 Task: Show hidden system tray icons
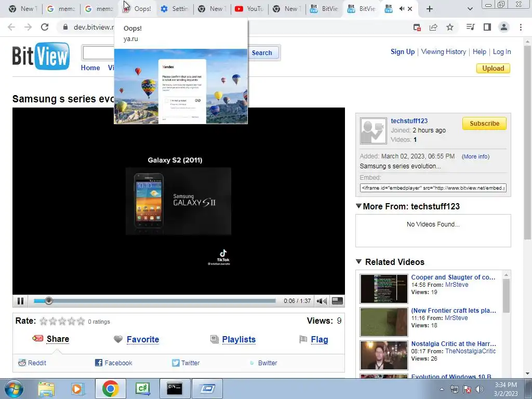[442, 389]
